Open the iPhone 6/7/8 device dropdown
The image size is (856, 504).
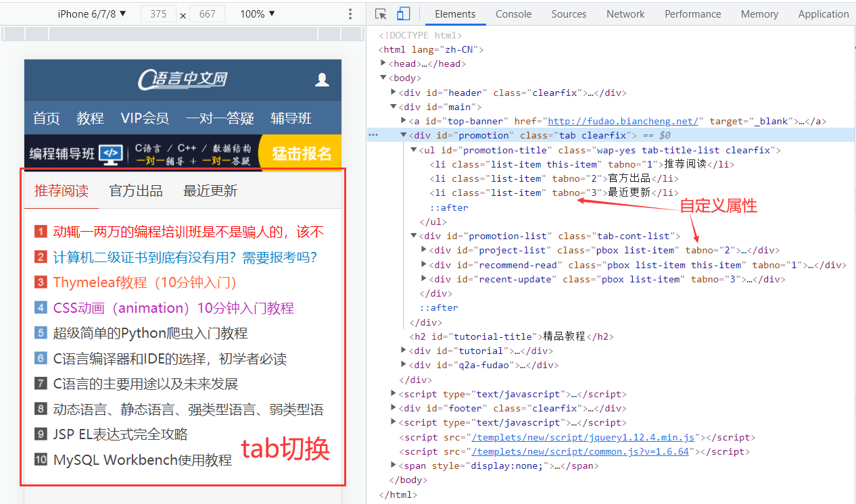pos(92,14)
